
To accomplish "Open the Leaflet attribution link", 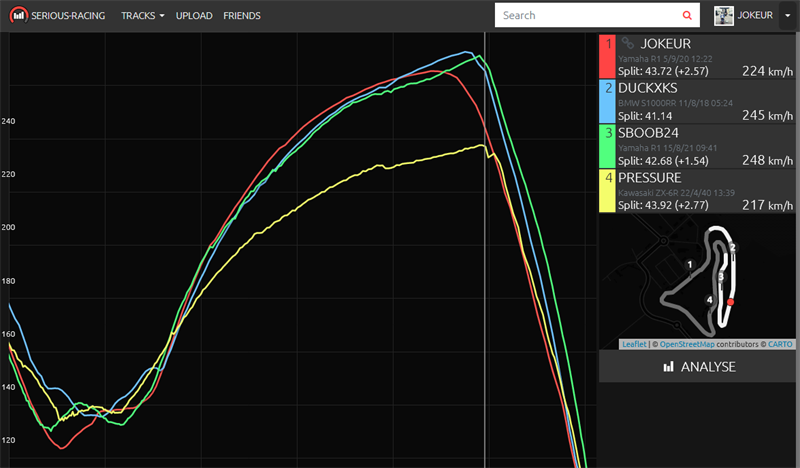I will [634, 344].
